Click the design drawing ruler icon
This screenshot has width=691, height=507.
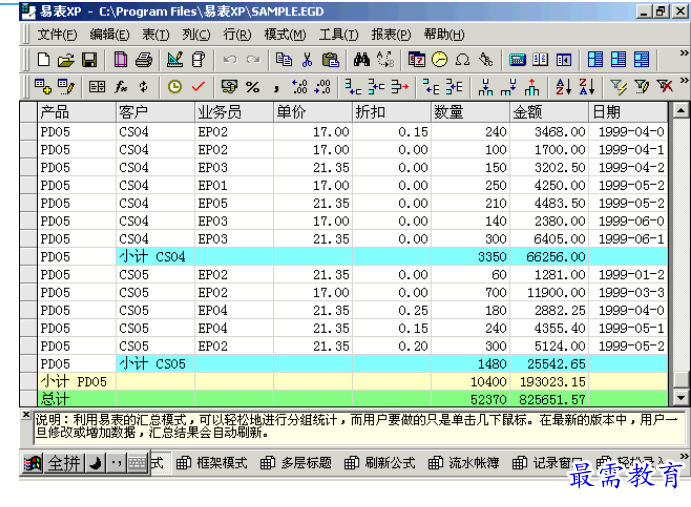175,60
